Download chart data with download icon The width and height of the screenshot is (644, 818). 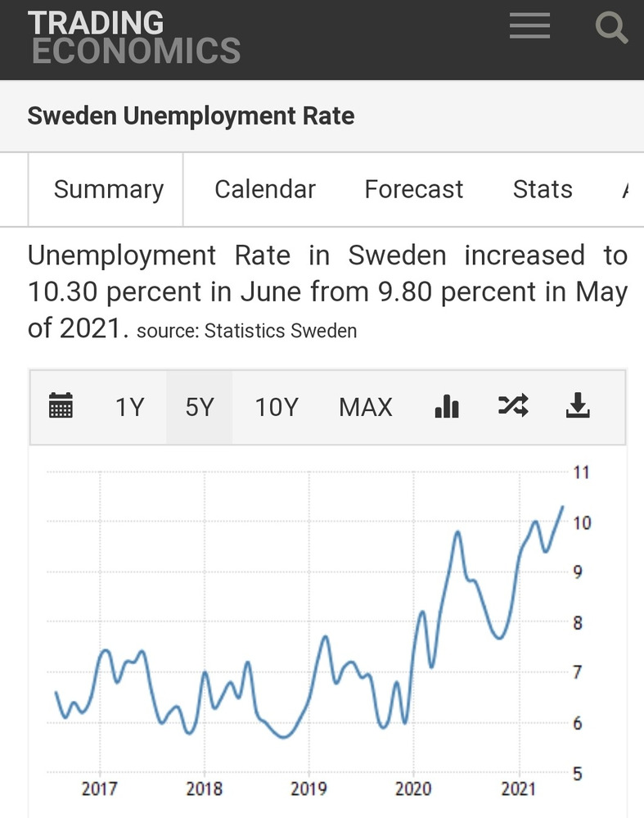578,406
